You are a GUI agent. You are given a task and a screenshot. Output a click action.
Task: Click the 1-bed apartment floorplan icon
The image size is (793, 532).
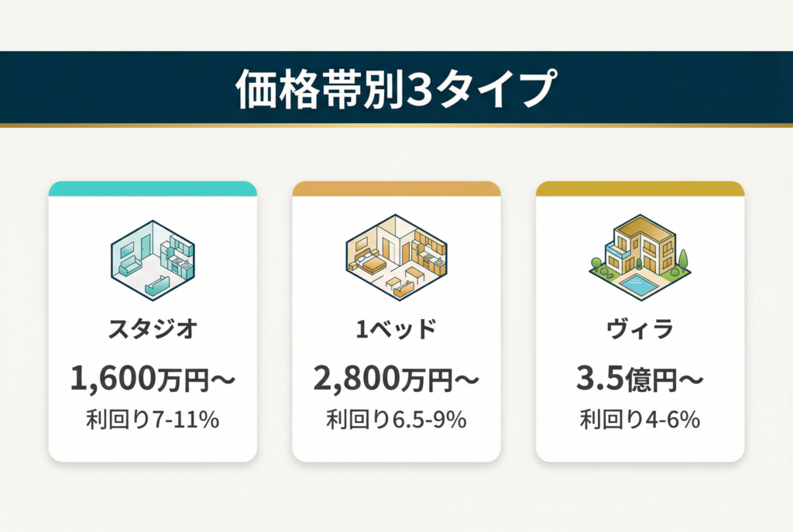[x=396, y=256]
